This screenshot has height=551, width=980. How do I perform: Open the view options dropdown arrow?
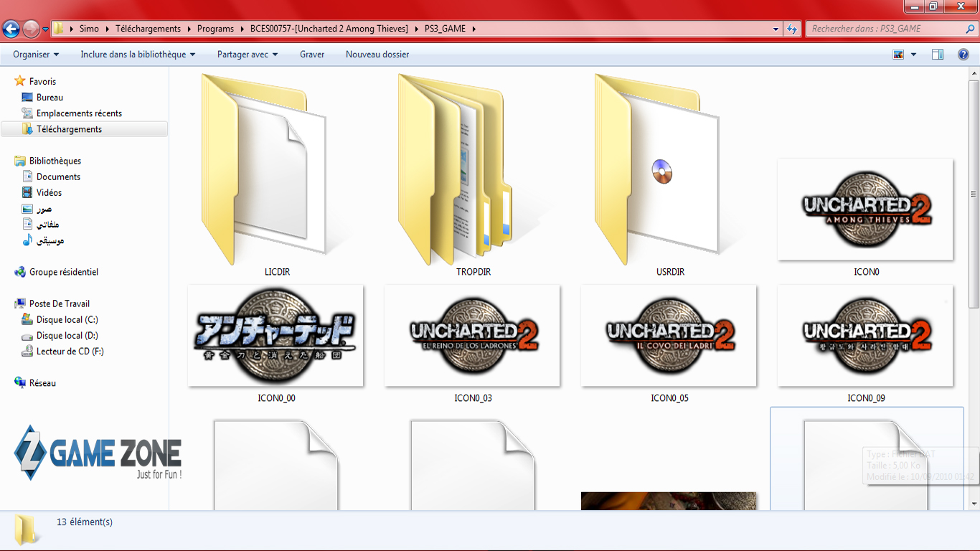point(913,55)
